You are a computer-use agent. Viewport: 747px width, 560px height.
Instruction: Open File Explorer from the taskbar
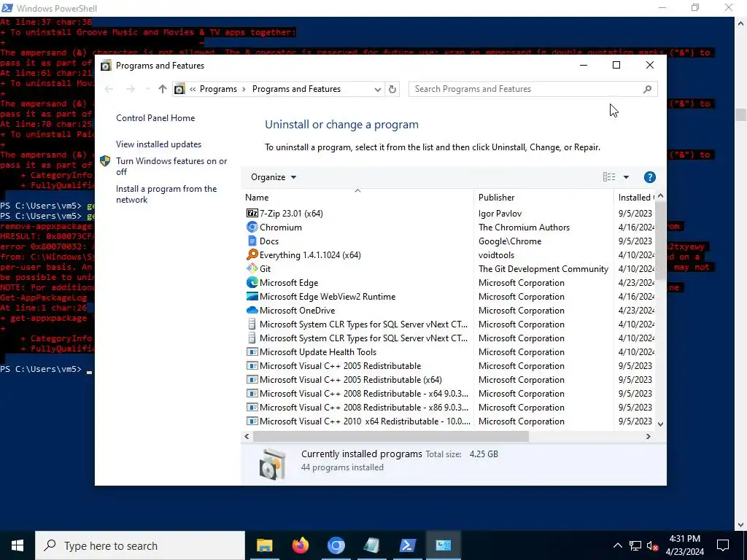(264, 545)
